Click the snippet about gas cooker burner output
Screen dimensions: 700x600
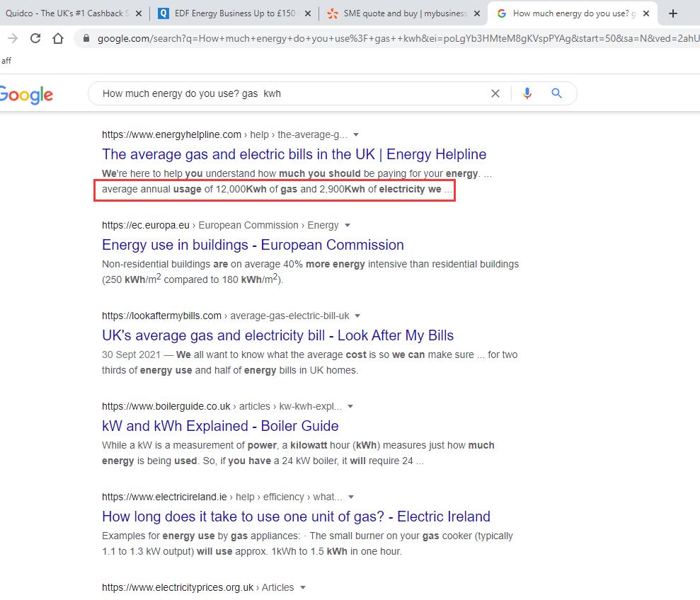pyautogui.click(x=307, y=543)
